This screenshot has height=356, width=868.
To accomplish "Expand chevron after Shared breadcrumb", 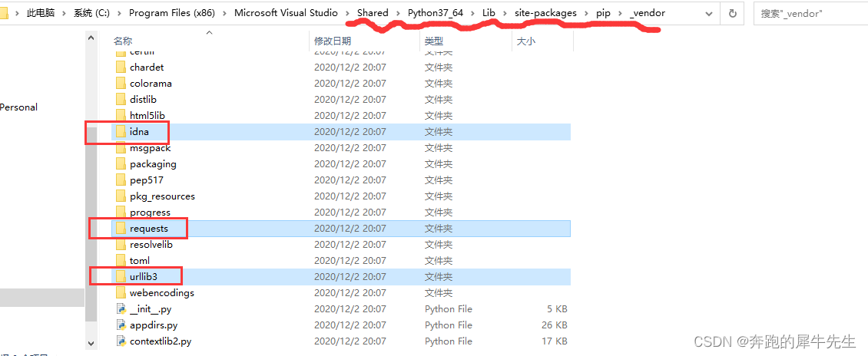I will [x=398, y=13].
